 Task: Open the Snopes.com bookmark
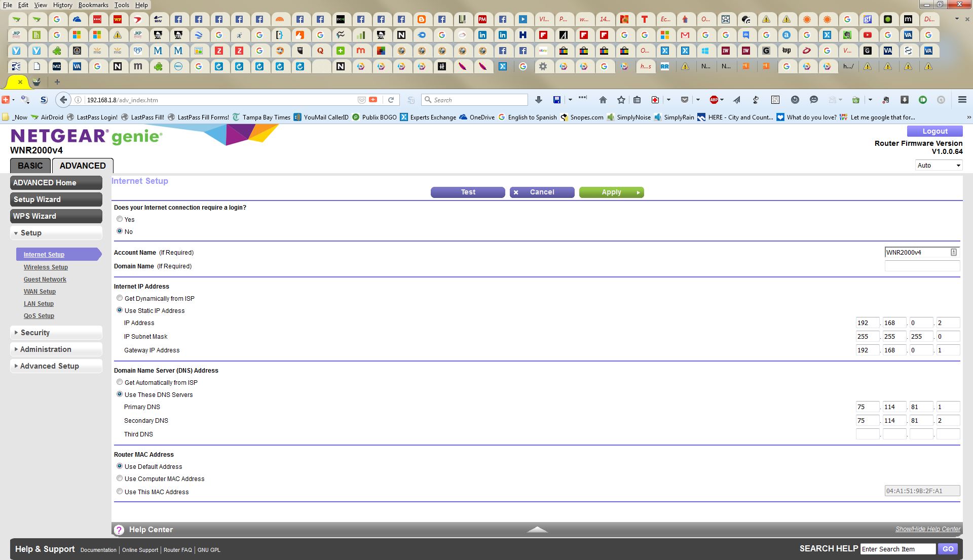(x=582, y=117)
